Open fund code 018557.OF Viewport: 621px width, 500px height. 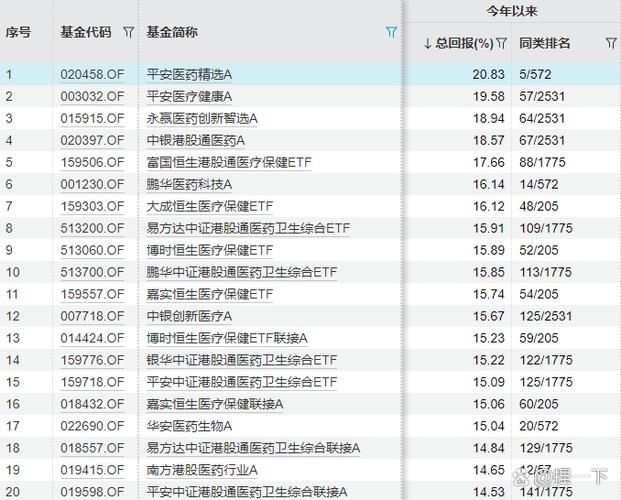click(92, 448)
